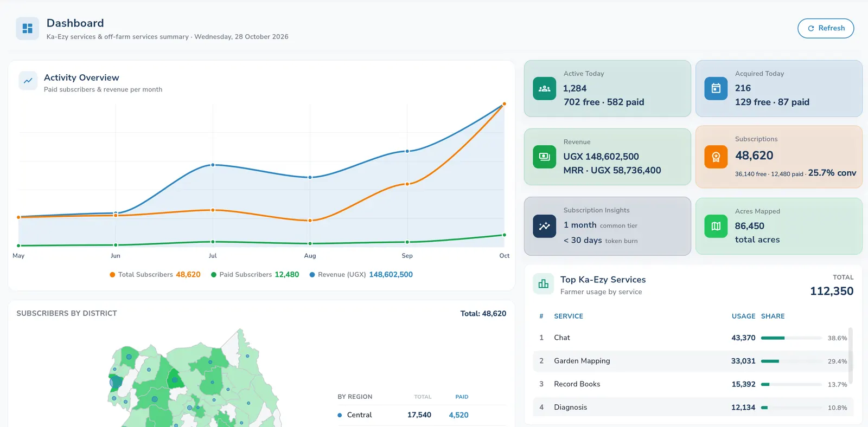
Task: Open the Active Today card
Action: tap(607, 88)
